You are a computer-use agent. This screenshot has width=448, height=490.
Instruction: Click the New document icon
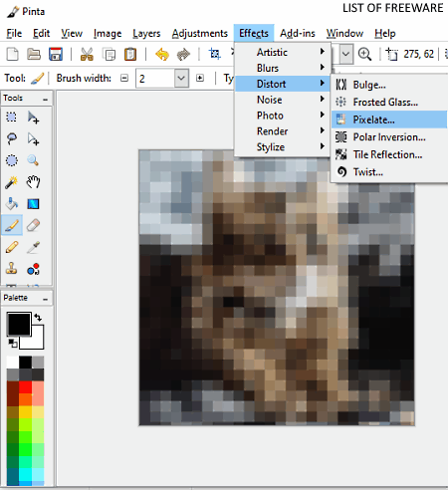pyautogui.click(x=13, y=54)
